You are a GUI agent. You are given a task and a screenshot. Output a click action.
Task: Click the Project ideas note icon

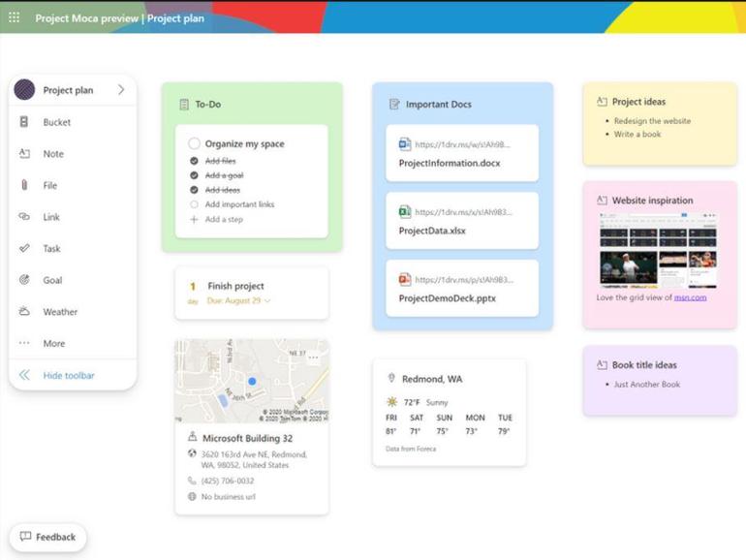pos(602,102)
